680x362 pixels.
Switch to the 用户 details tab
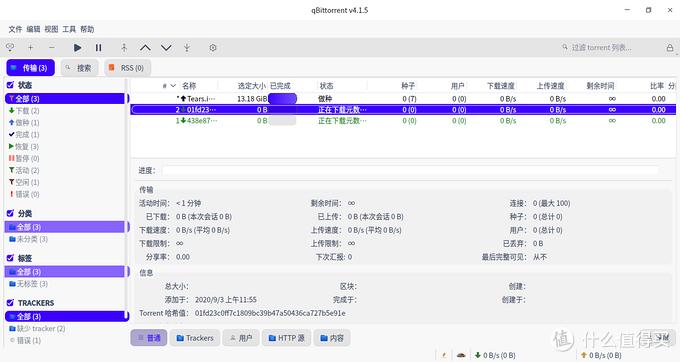pyautogui.click(x=241, y=338)
